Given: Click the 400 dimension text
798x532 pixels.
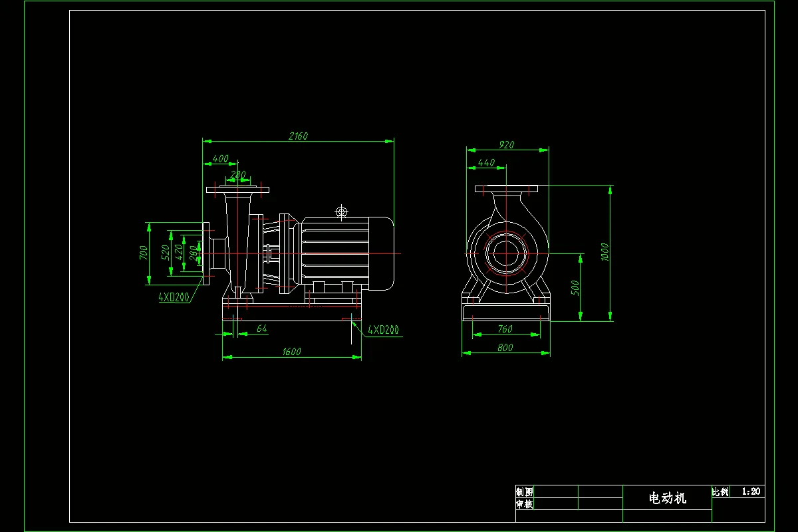Looking at the screenshot, I should [x=220, y=159].
